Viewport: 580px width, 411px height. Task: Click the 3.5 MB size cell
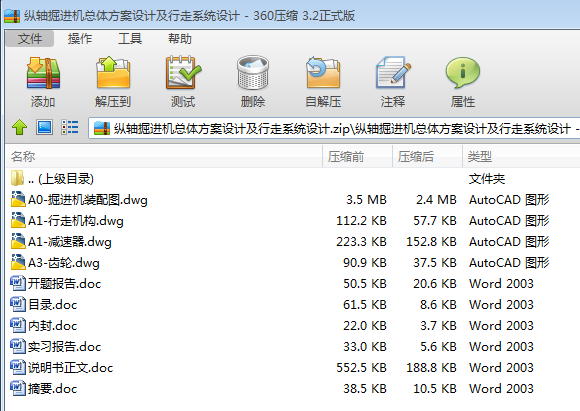coord(366,200)
